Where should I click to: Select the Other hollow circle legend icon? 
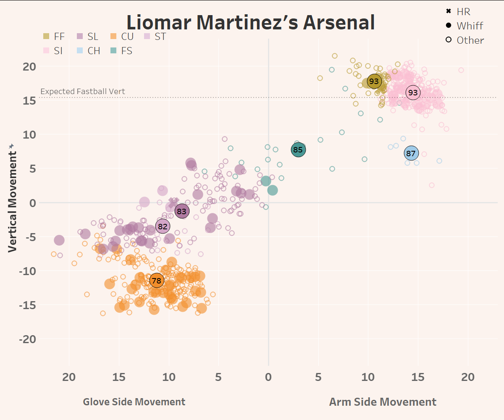449,40
